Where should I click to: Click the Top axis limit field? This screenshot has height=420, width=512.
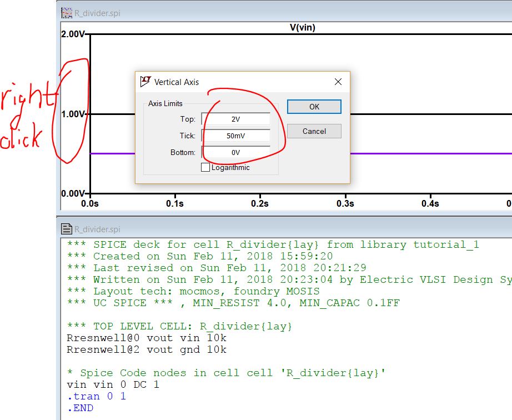coord(236,119)
